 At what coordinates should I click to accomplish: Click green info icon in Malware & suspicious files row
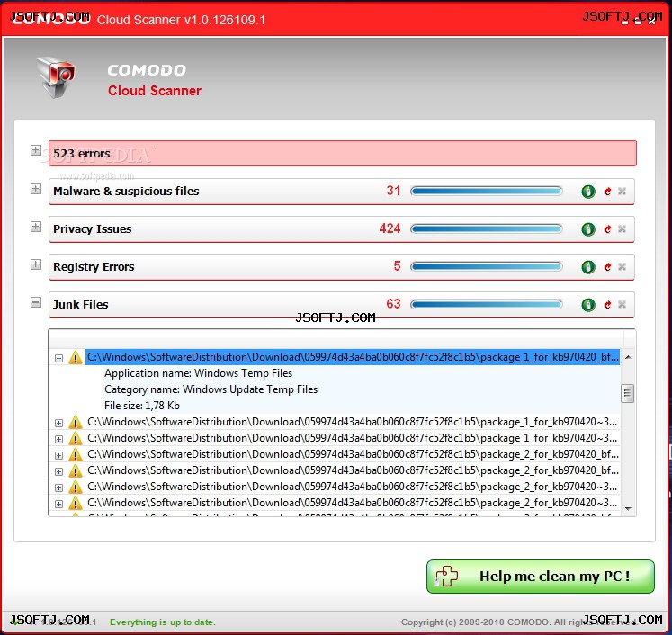coord(588,192)
